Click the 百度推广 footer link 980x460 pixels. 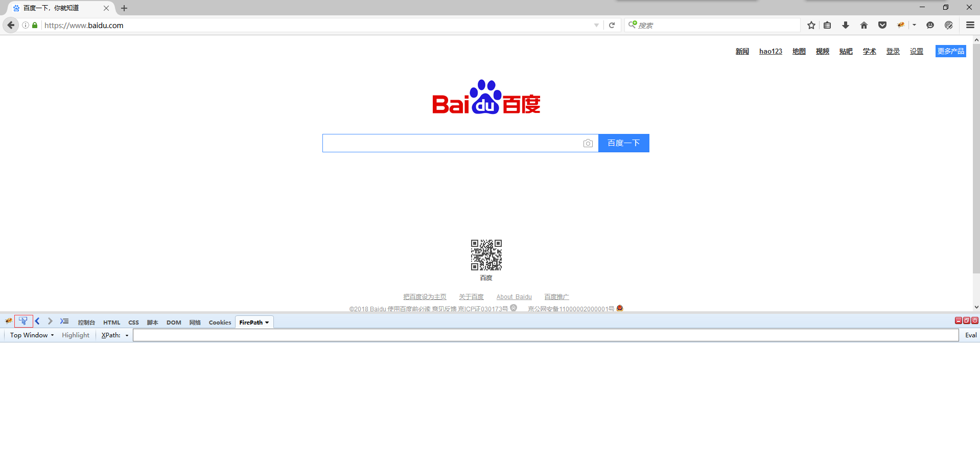(556, 297)
